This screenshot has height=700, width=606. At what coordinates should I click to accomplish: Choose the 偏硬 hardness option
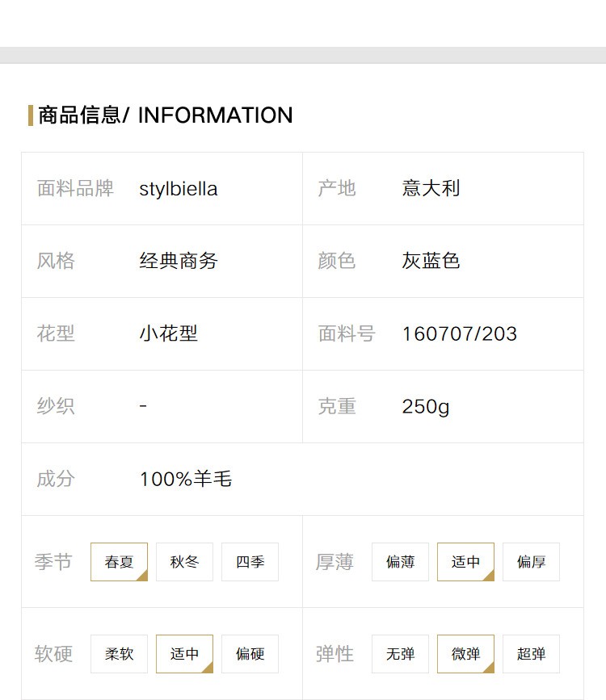[x=250, y=653]
